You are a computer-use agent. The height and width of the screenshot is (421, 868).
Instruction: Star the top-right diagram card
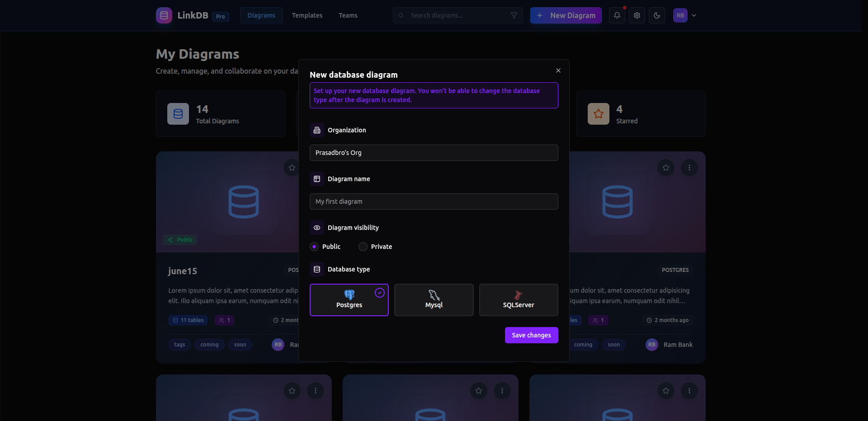click(x=666, y=168)
